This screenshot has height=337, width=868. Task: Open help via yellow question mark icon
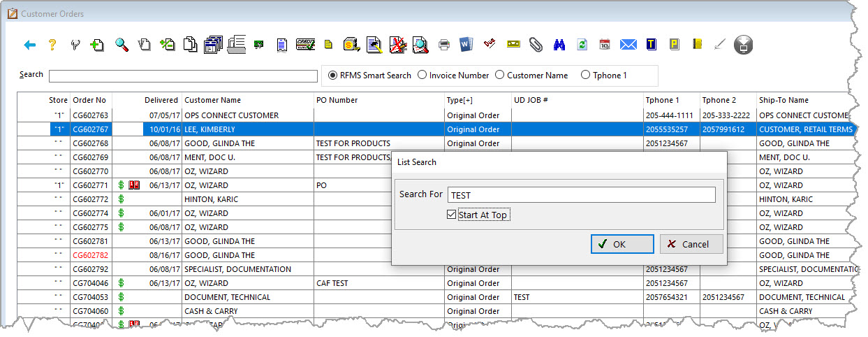pyautogui.click(x=52, y=45)
